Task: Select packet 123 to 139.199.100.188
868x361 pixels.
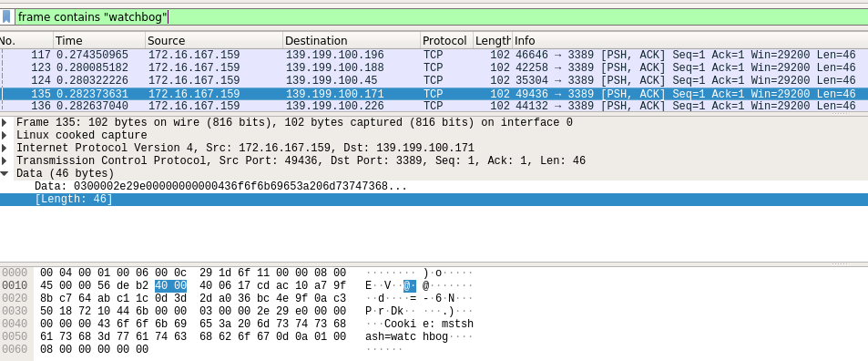Action: 434,67
